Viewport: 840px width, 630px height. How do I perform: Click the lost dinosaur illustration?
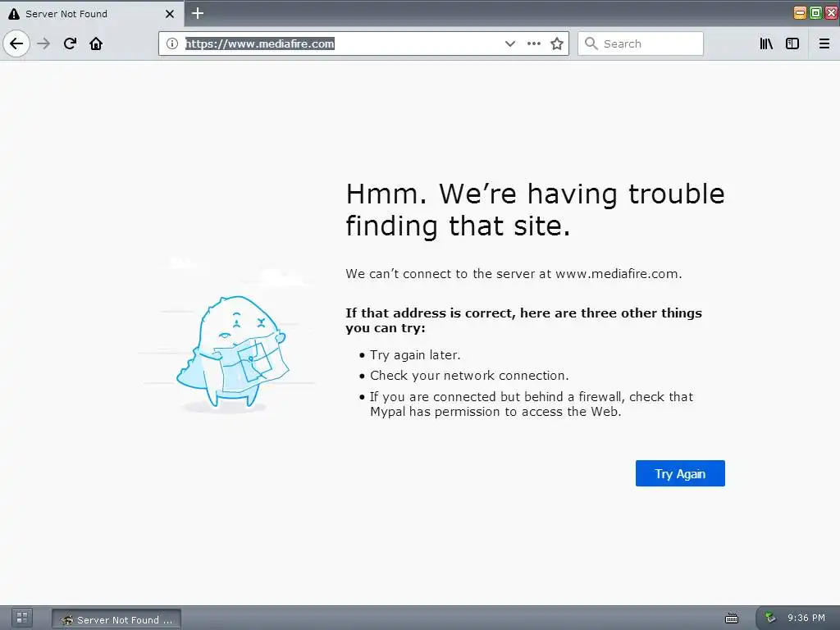pyautogui.click(x=231, y=354)
